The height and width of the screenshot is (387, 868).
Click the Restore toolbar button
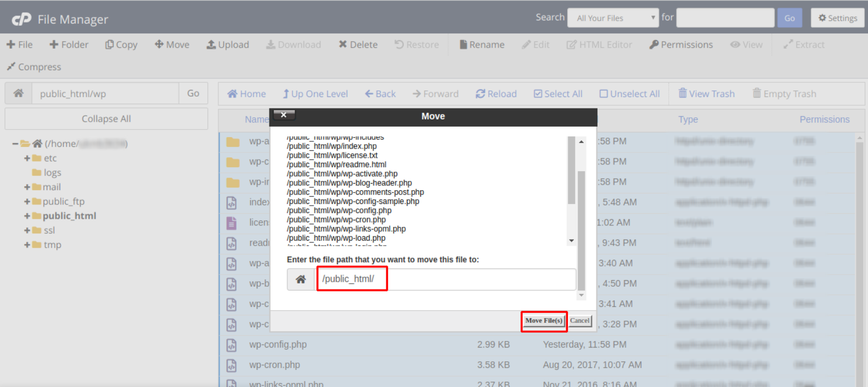point(416,44)
